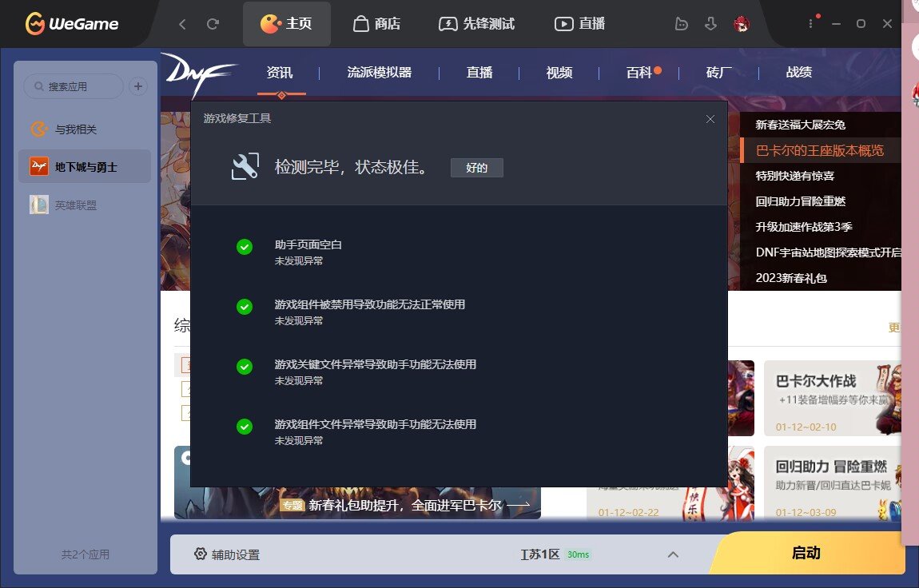This screenshot has height=588, width=919.
Task: Close the 游戏修复工具 dialog
Action: 710,119
